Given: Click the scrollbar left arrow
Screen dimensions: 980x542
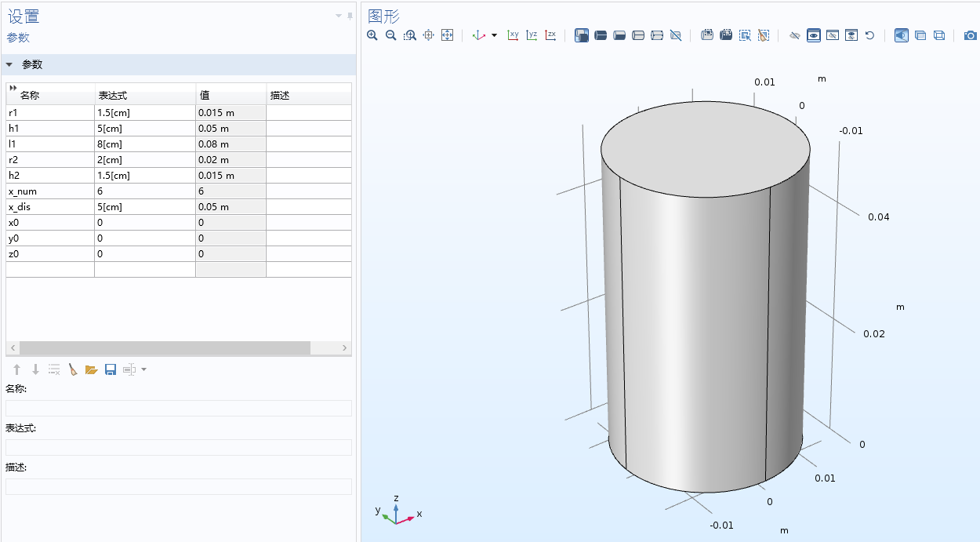Looking at the screenshot, I should tap(13, 347).
